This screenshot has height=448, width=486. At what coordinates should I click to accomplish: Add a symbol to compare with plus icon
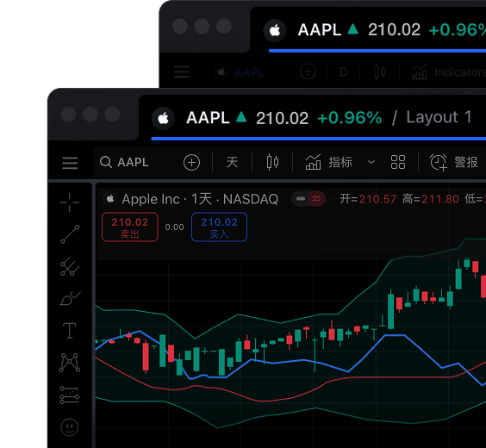point(191,162)
